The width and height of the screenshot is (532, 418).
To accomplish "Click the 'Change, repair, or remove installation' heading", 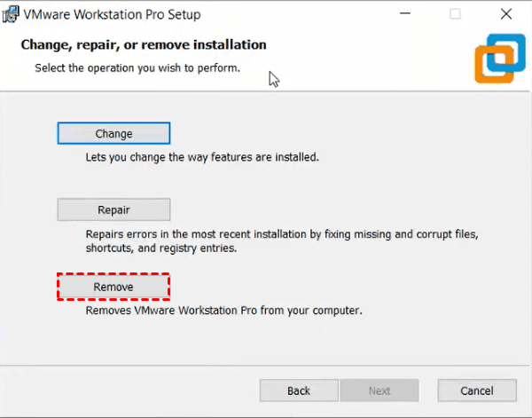I will (144, 44).
